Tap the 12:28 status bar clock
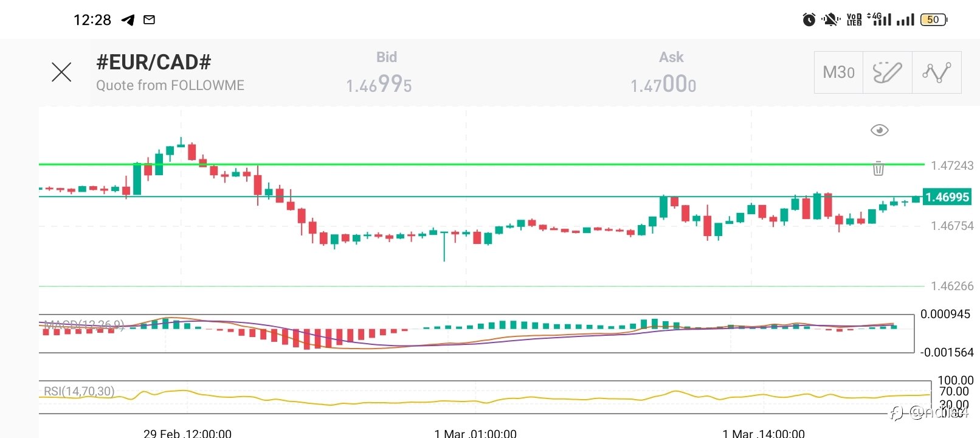The width and height of the screenshot is (980, 438). tap(92, 20)
